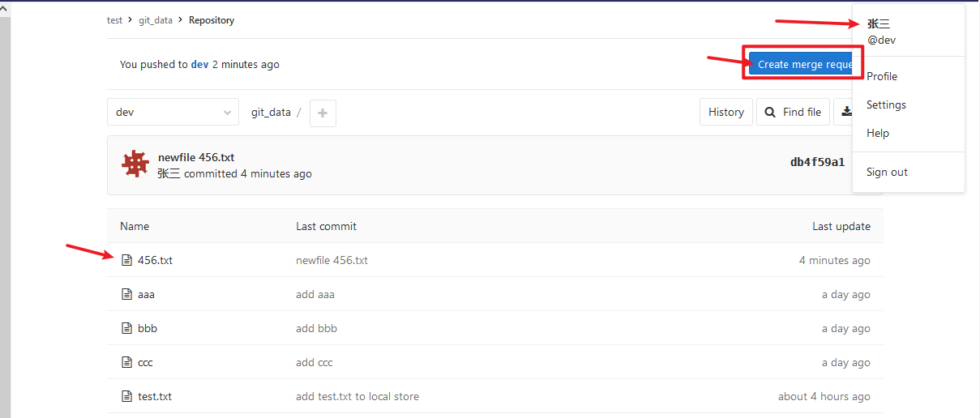Open the dev branch selector dropdown
This screenshot has width=980, height=418.
coord(173,112)
